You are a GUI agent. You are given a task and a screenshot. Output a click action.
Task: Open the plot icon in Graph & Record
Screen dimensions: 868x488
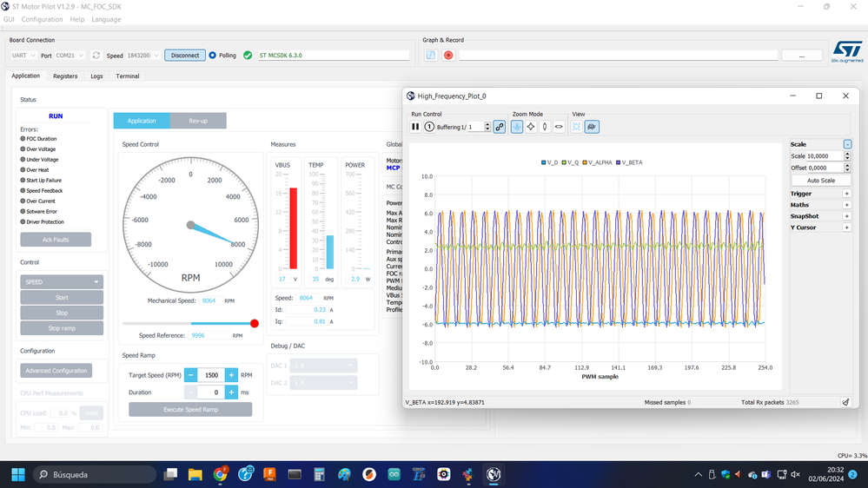pos(431,56)
